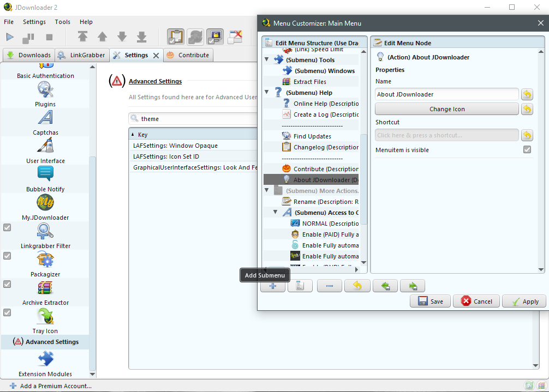Switch to the Downloads tab
This screenshot has height=392, width=549.
tap(29, 55)
